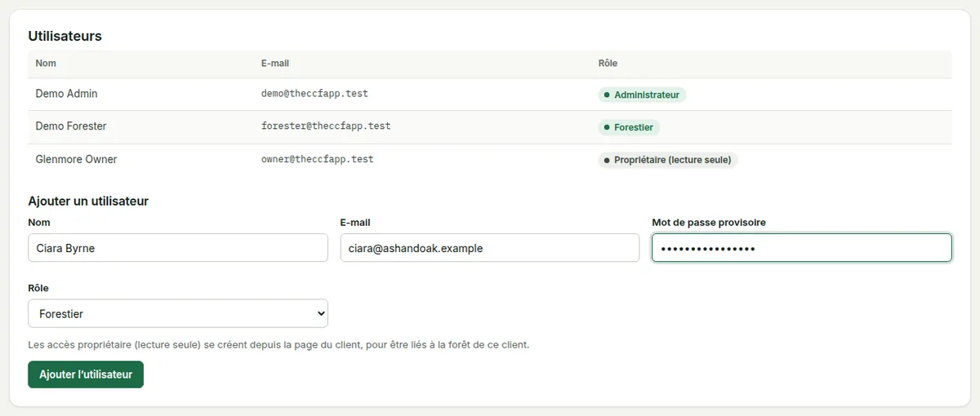
Task: Select the Administrateur role badge
Action: (642, 95)
